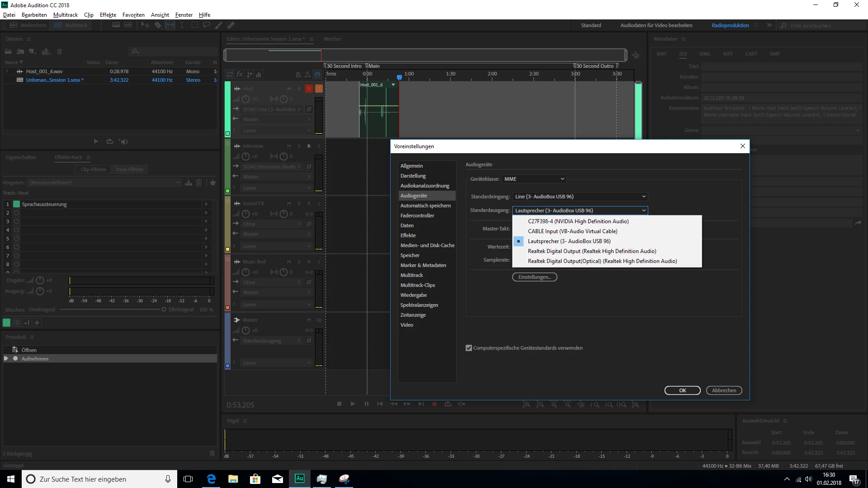Arm record on the Host track
Image resolution: width=868 pixels, height=488 pixels.
pos(309,89)
